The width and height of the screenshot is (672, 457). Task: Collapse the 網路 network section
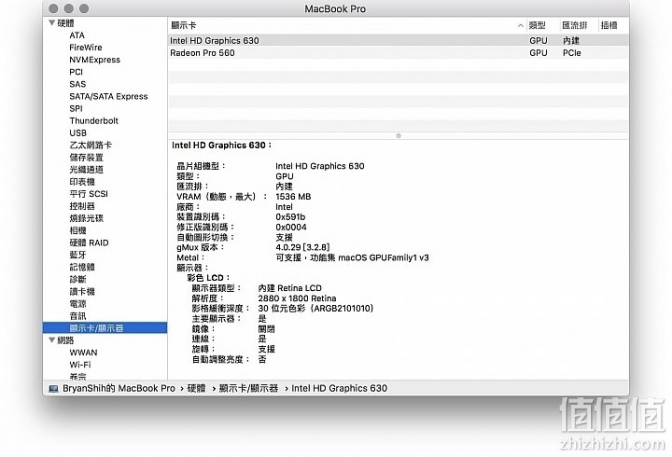(52, 340)
